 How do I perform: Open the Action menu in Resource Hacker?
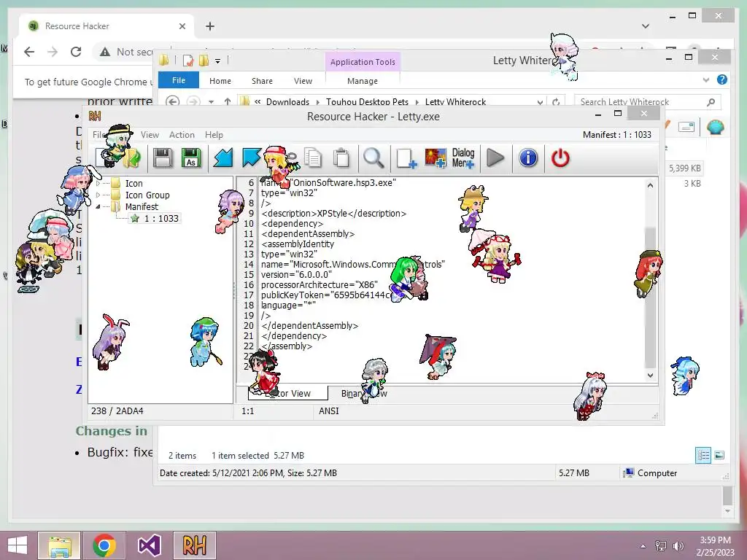tap(182, 135)
